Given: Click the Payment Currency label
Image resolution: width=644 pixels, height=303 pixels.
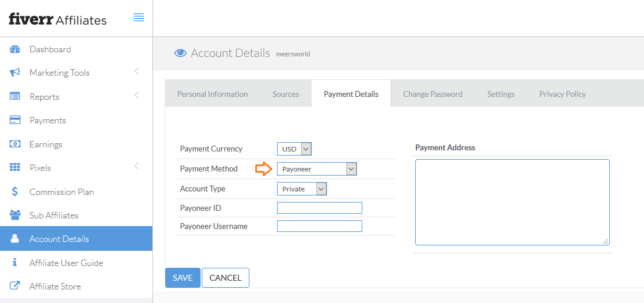Looking at the screenshot, I should coord(211,149).
